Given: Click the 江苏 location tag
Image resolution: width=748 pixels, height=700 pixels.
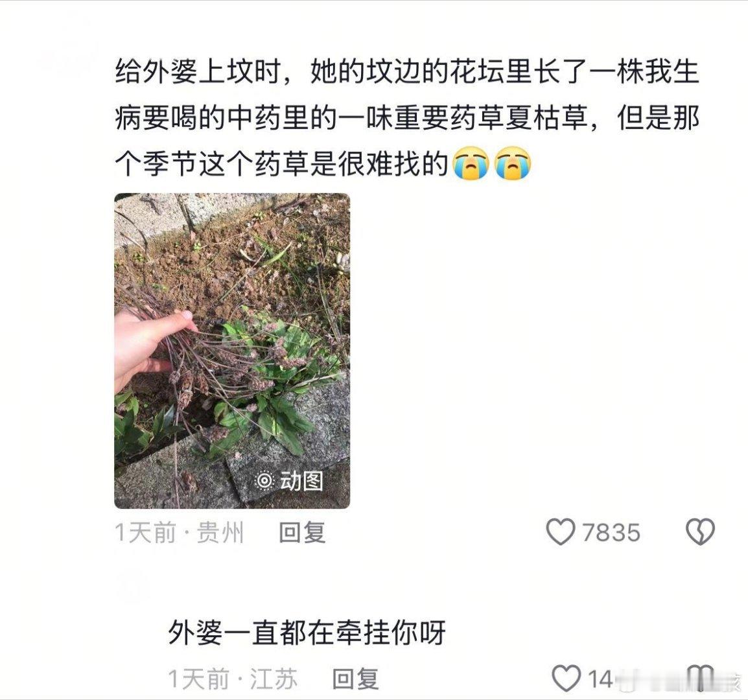Looking at the screenshot, I should tap(274, 679).
